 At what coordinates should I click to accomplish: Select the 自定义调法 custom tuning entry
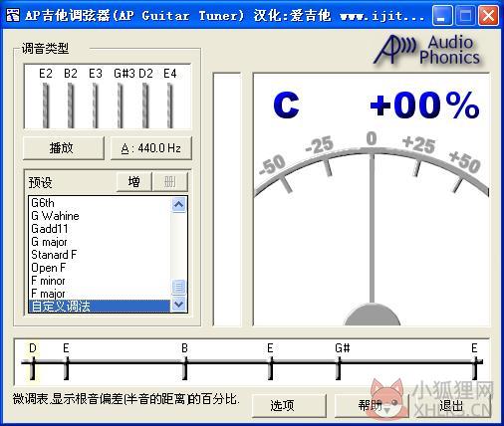100,307
